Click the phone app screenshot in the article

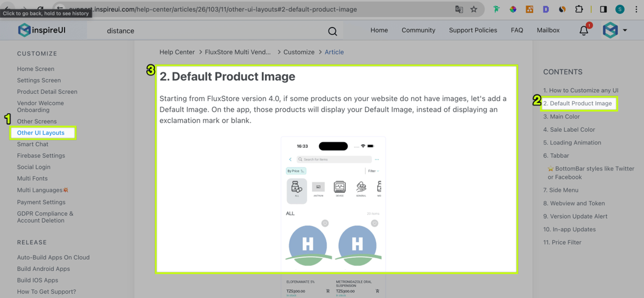(x=333, y=217)
